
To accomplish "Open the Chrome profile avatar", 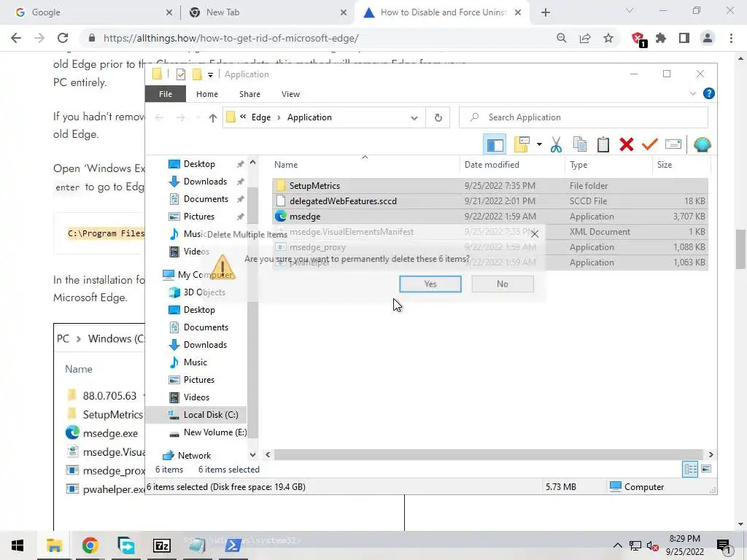I will [708, 38].
